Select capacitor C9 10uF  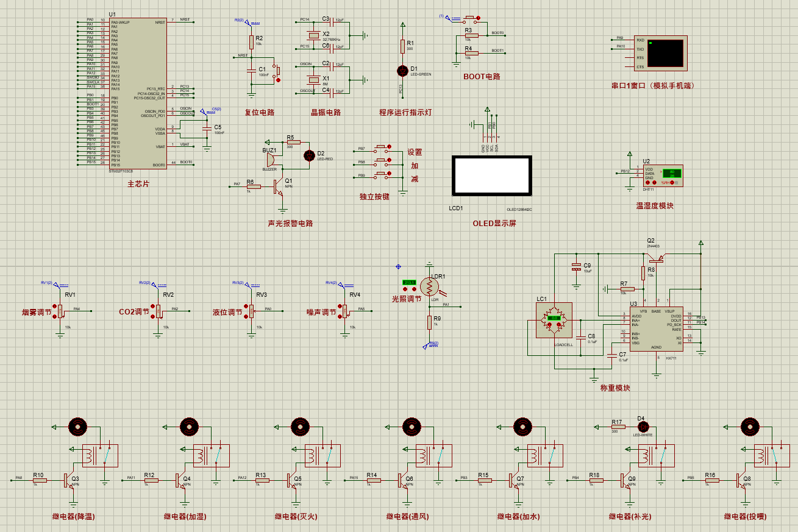point(575,266)
